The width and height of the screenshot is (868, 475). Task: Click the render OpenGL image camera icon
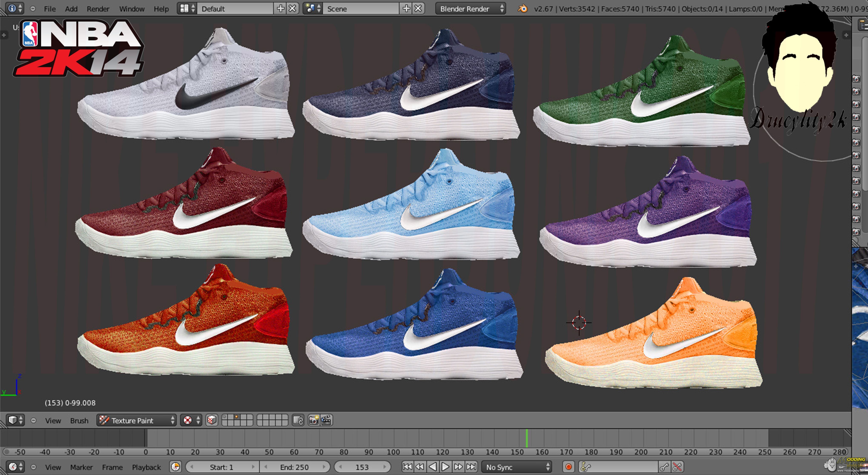313,420
